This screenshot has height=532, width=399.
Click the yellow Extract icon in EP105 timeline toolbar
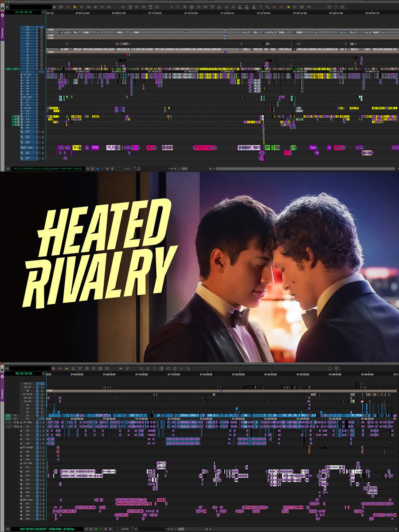click(x=66, y=368)
